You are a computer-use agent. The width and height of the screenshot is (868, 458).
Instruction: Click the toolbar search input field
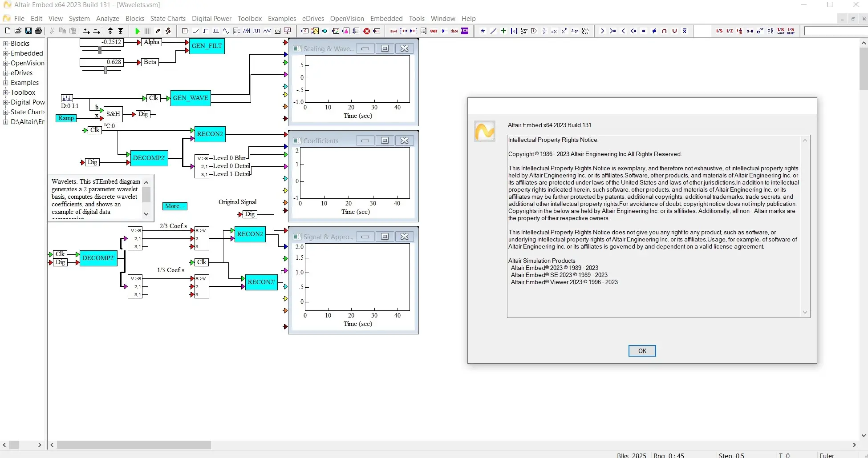(x=835, y=31)
